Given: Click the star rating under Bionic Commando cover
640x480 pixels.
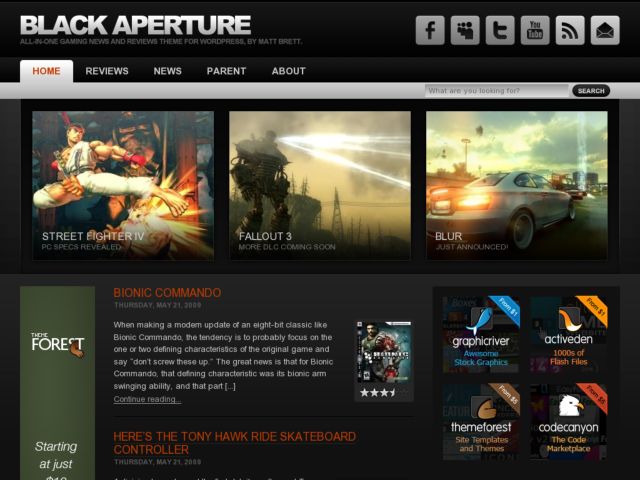Looking at the screenshot, I should click(x=378, y=393).
